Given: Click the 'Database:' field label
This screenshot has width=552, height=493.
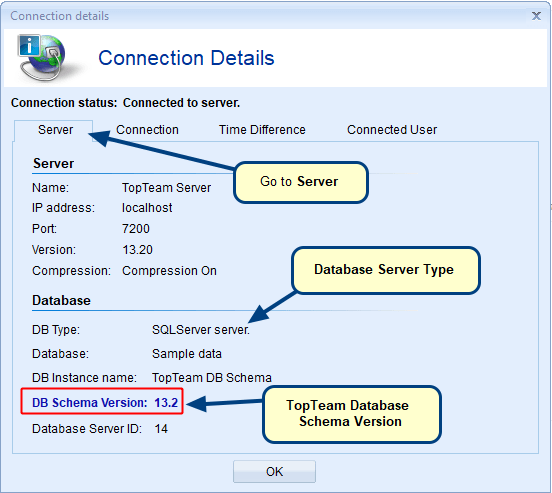Looking at the screenshot, I should click(x=60, y=354).
